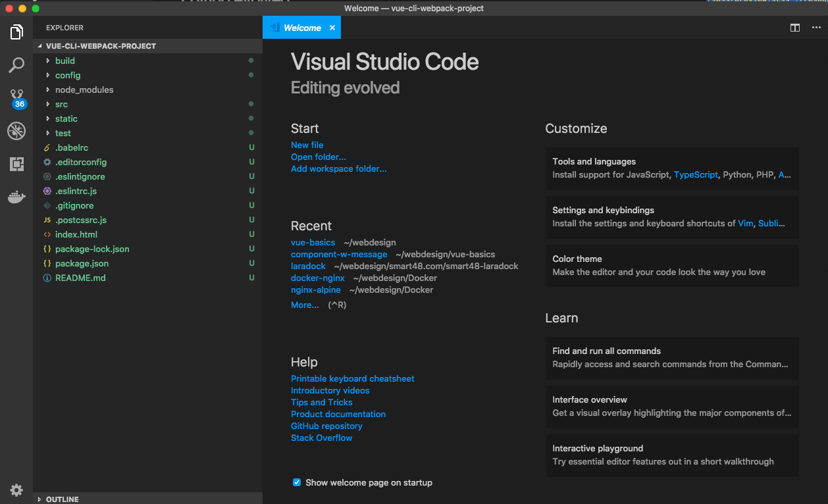Image resolution: width=828 pixels, height=504 pixels.
Task: Select the Welcome tab
Action: click(301, 28)
